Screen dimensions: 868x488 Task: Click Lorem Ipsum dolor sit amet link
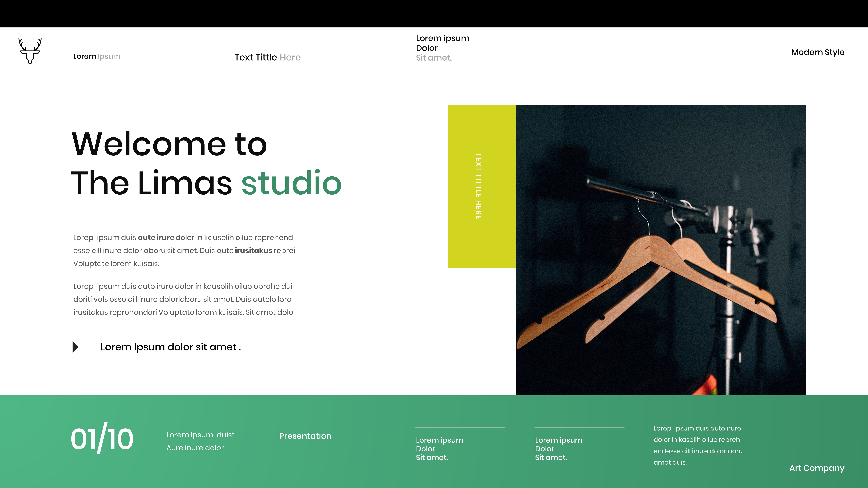coord(171,347)
